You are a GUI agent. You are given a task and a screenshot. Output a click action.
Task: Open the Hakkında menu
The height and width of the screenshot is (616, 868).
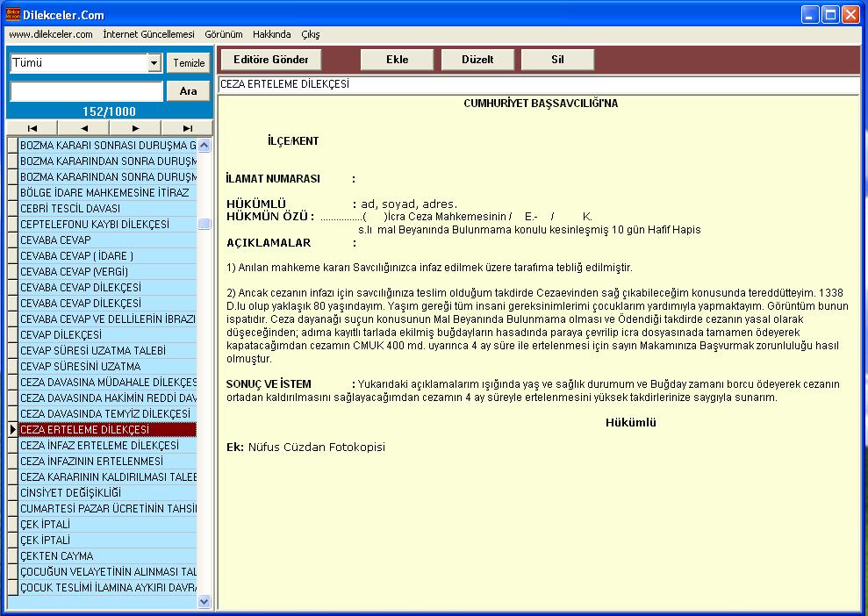pos(271,34)
